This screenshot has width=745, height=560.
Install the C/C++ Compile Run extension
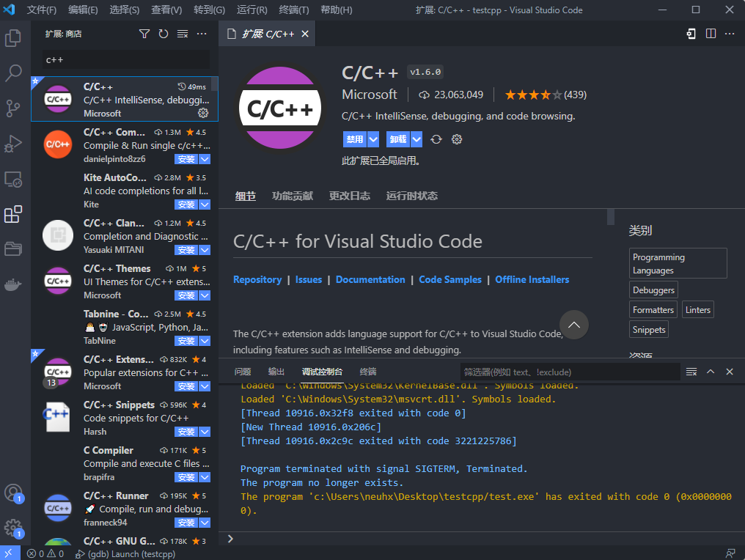[x=187, y=159]
